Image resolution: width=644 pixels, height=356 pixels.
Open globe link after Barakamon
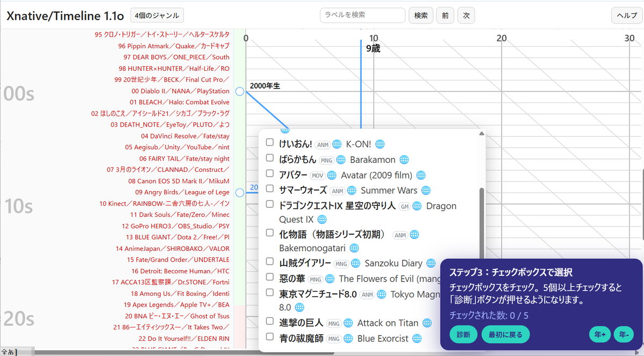click(404, 159)
